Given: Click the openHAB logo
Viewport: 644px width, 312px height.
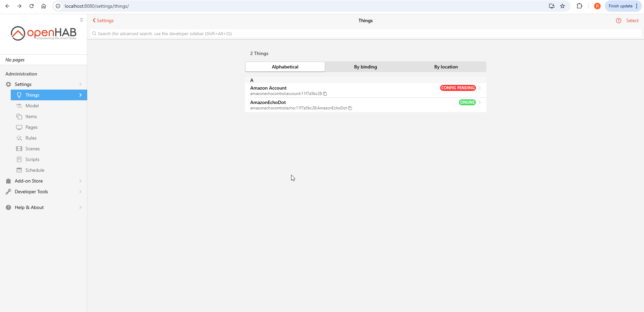Looking at the screenshot, I should coord(44,33).
